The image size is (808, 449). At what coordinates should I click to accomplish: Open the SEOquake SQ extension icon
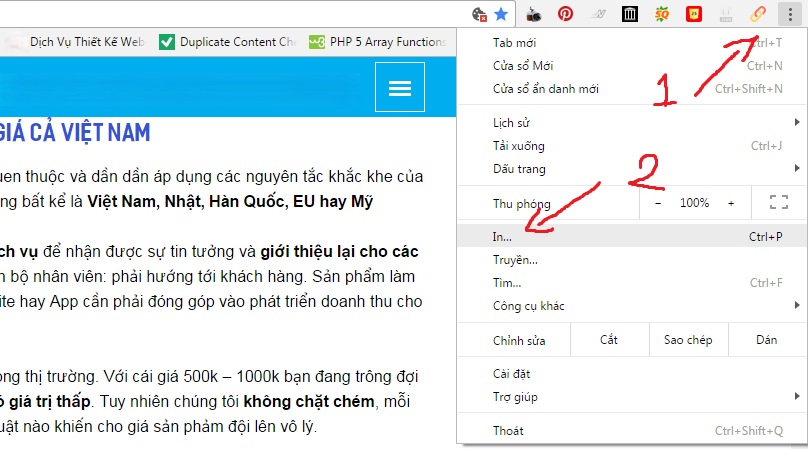click(662, 14)
